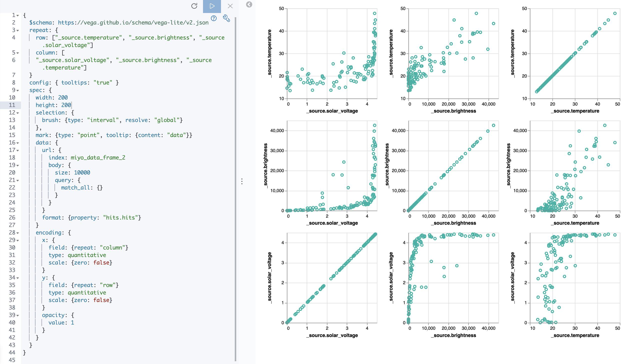Click the solar_voltage vs brightness scatter plot
This screenshot has width=624, height=364.
(x=453, y=278)
